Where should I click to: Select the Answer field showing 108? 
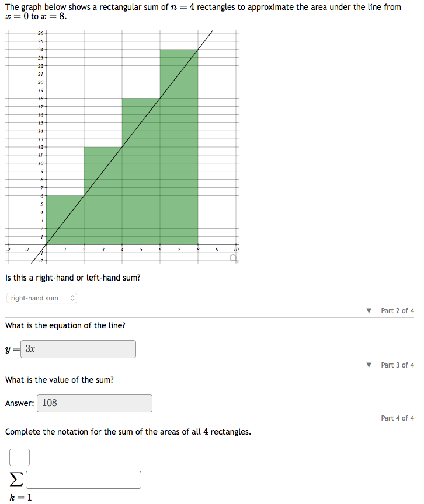[x=94, y=403]
